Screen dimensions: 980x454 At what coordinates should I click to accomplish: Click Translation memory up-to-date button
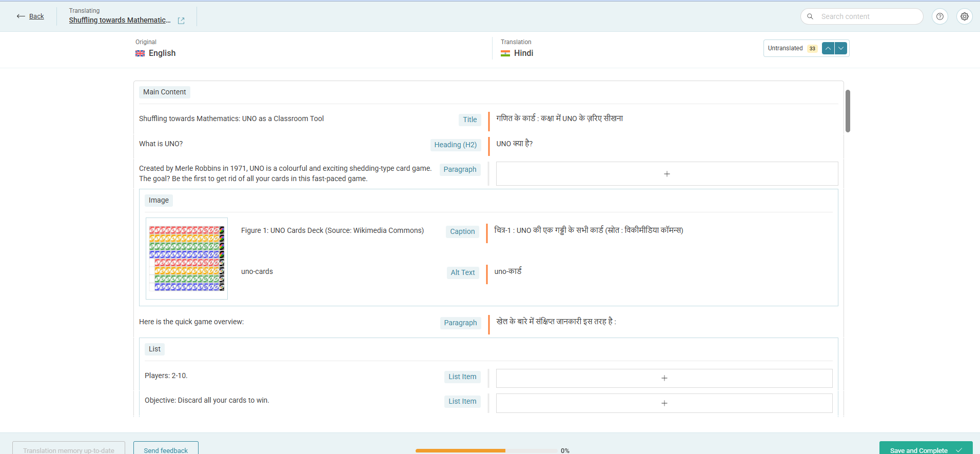point(69,448)
